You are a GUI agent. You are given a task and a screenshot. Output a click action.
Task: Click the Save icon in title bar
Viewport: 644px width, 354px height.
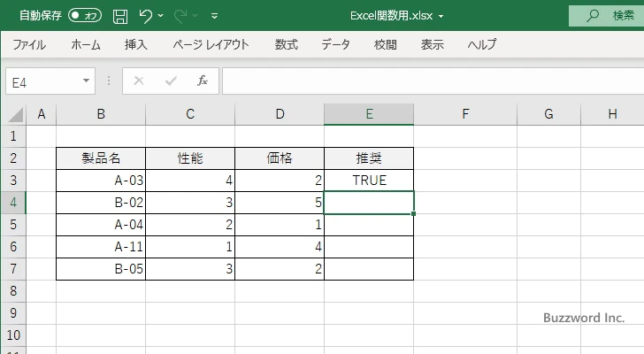pyautogui.click(x=120, y=16)
